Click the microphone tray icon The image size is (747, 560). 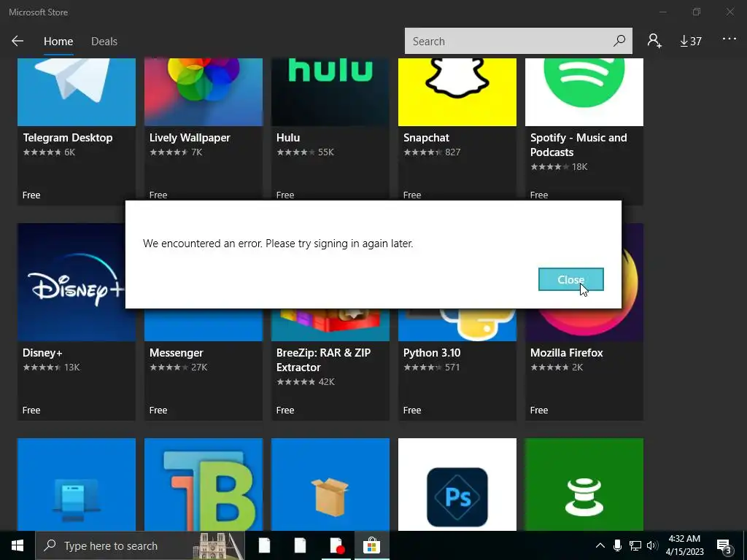[x=617, y=545]
